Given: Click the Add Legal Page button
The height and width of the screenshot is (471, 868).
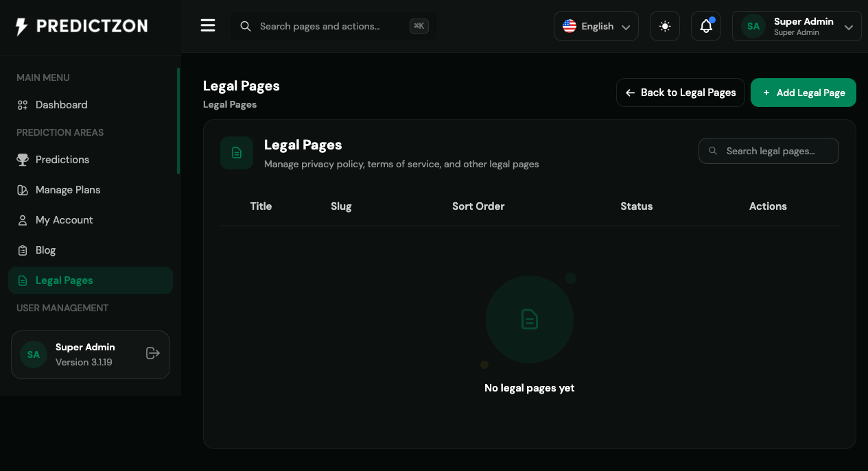Looking at the screenshot, I should [x=804, y=93].
